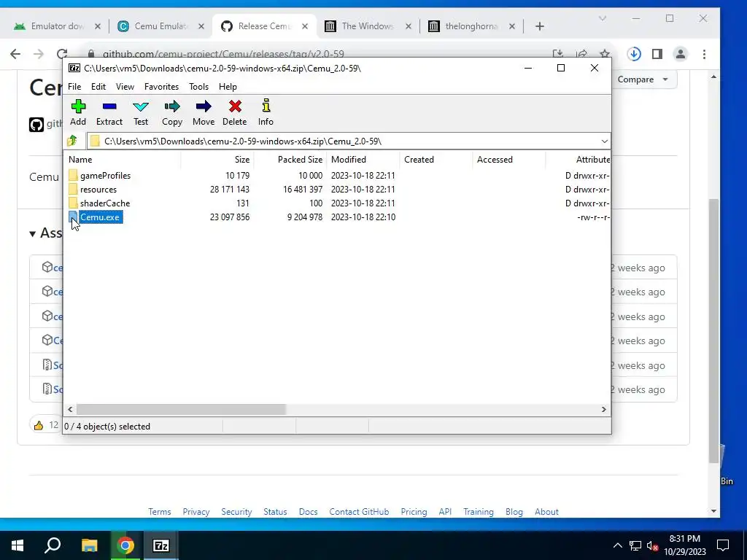Open Chrome three-dot menu

pyautogui.click(x=704, y=54)
